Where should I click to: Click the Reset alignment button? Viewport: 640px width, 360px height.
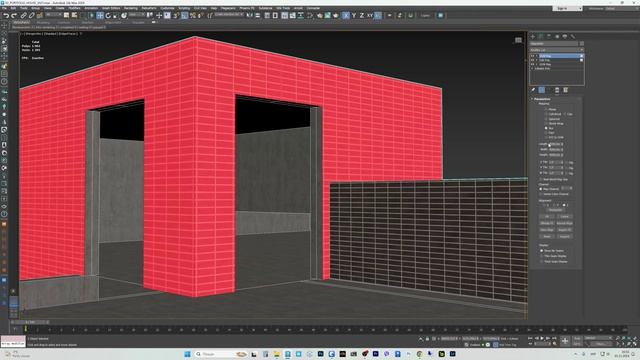click(547, 236)
